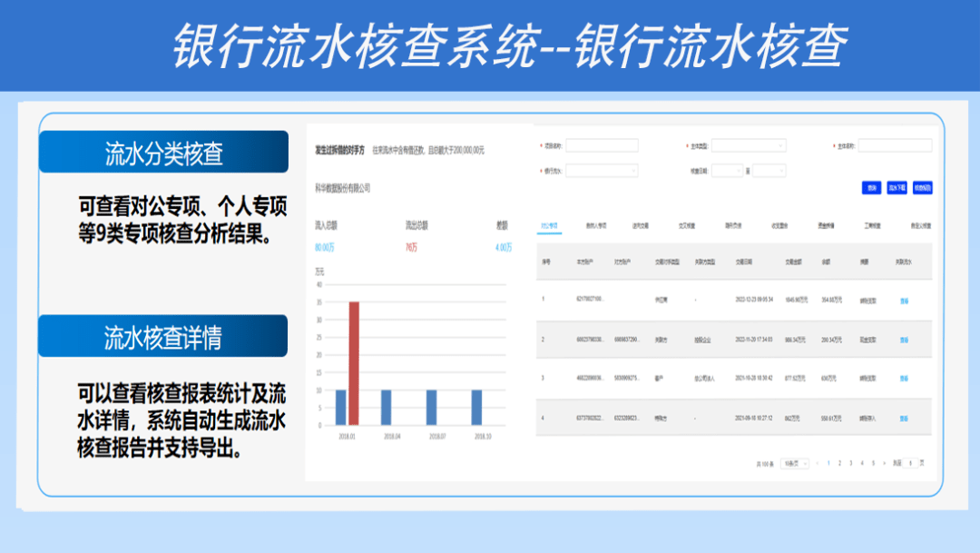Click the blue bar above 2018.07
This screenshot has width=980, height=553.
point(431,408)
